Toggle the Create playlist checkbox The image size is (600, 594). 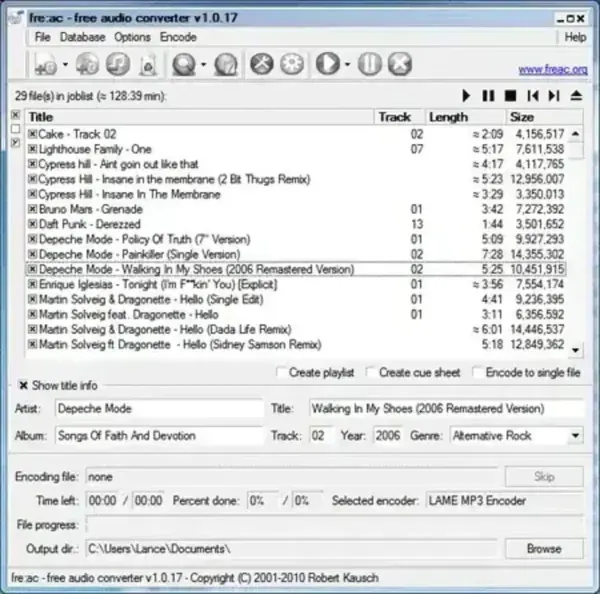[x=281, y=372]
